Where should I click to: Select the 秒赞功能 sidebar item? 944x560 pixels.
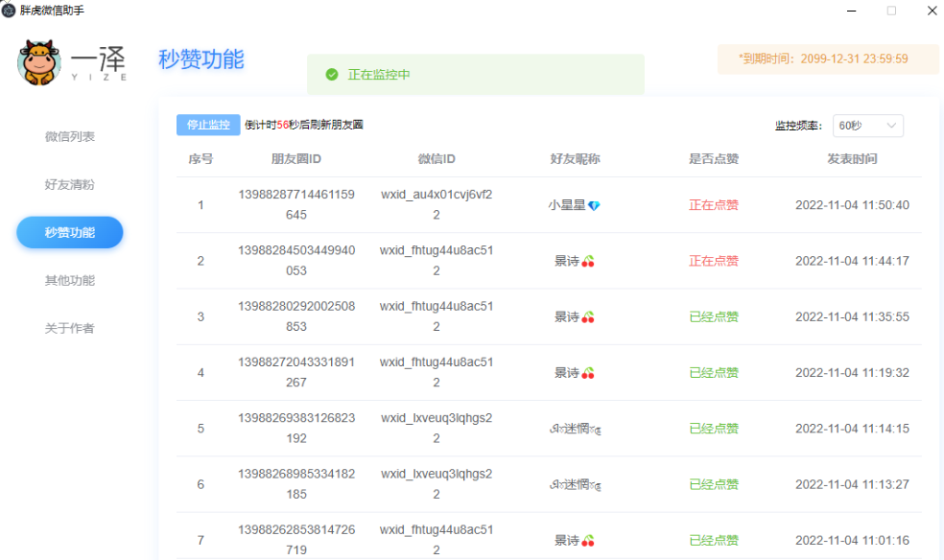(70, 232)
